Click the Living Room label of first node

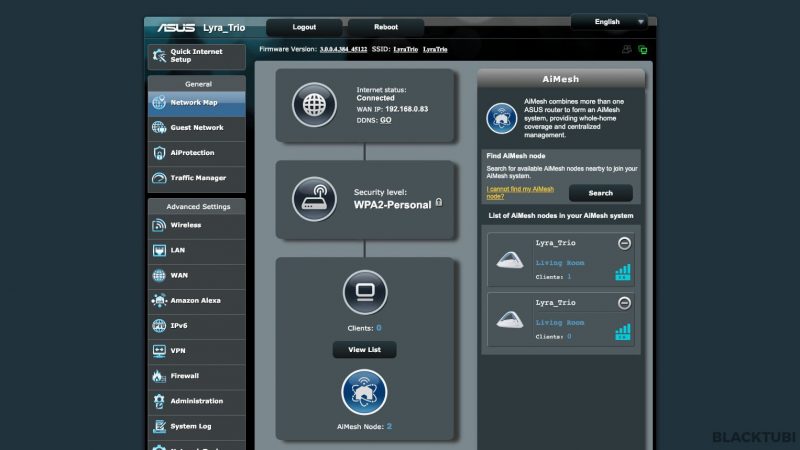pos(560,263)
